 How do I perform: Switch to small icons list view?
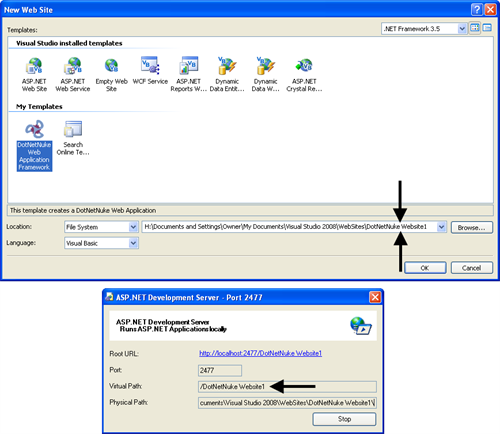coord(487,28)
